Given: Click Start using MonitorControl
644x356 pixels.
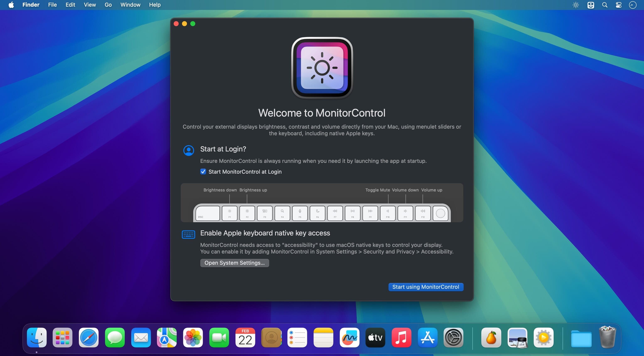Looking at the screenshot, I should tap(425, 287).
